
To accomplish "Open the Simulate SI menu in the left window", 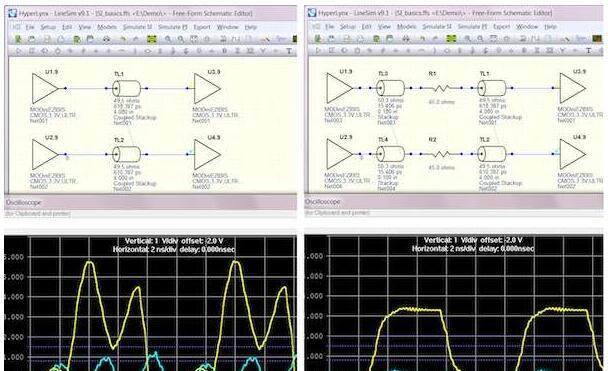I will coord(137,27).
